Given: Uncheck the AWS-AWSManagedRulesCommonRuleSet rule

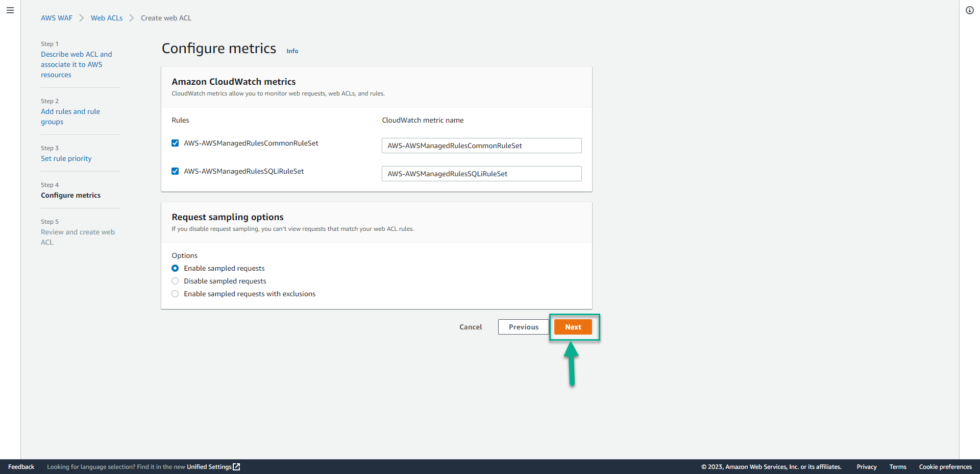Looking at the screenshot, I should pyautogui.click(x=175, y=143).
